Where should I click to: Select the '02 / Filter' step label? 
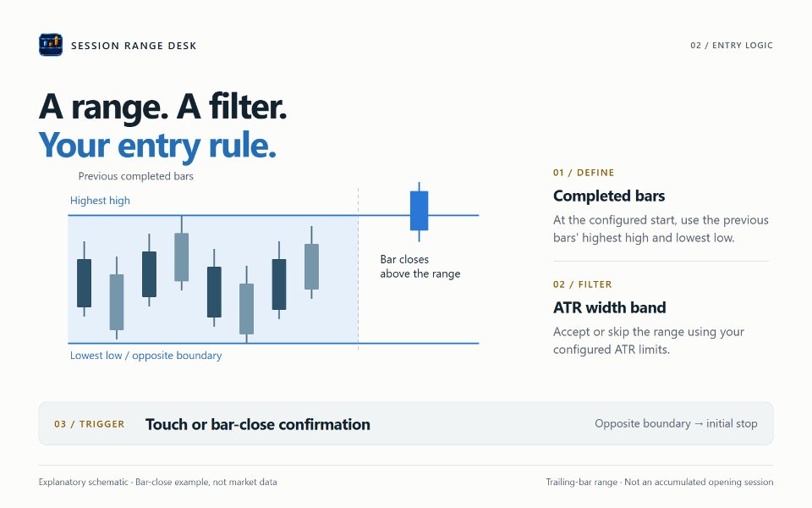coord(583,284)
